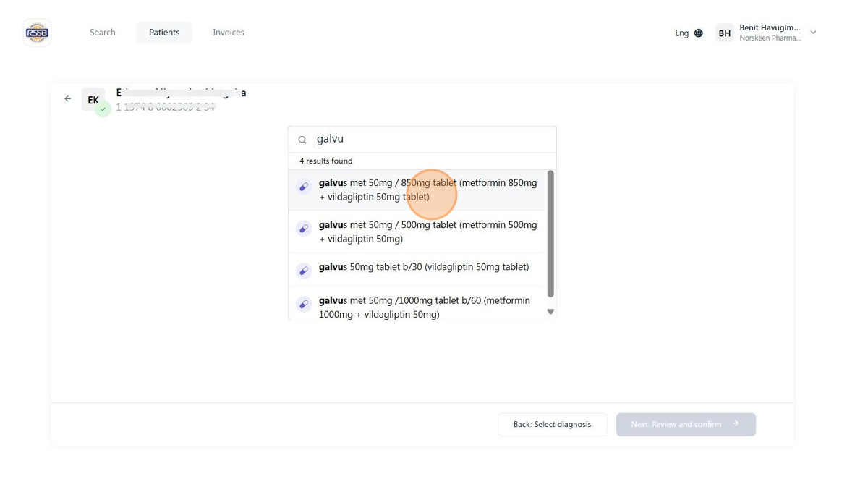Click the Norskeen Pharma... organization text
868x484 pixels.
point(770,38)
